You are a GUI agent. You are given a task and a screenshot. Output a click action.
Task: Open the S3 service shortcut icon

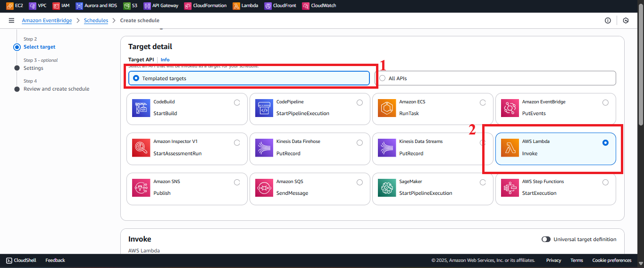pos(127,6)
